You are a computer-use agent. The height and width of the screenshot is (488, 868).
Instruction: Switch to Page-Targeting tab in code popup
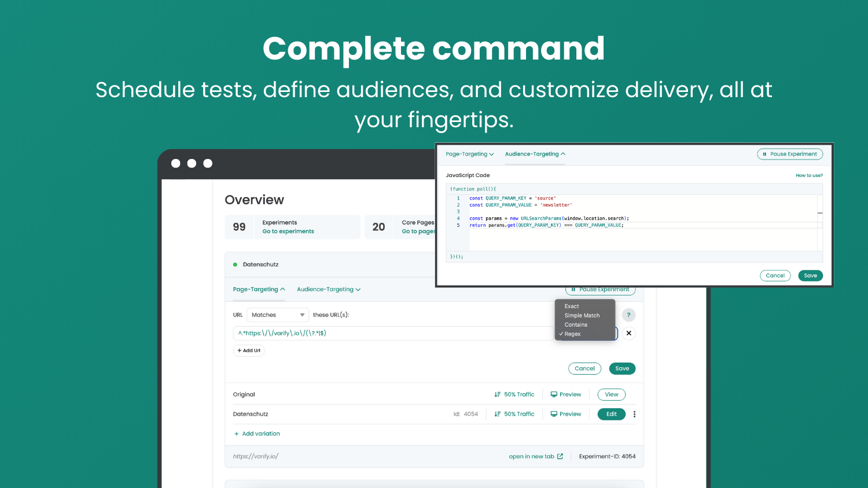pos(469,154)
